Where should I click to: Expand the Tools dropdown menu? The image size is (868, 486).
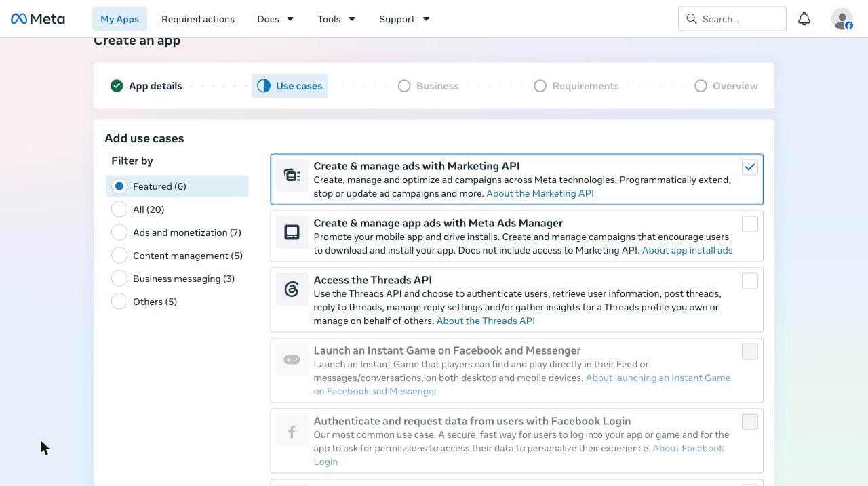point(336,19)
